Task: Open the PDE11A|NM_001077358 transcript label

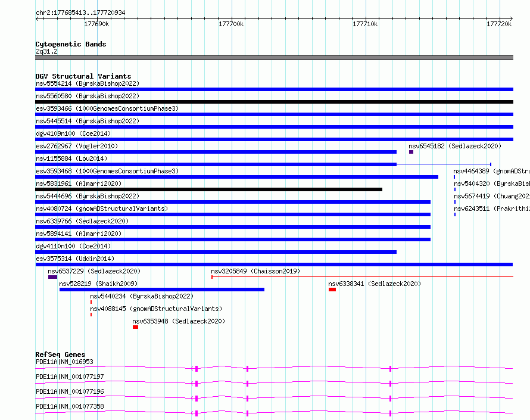Action: (x=70, y=406)
